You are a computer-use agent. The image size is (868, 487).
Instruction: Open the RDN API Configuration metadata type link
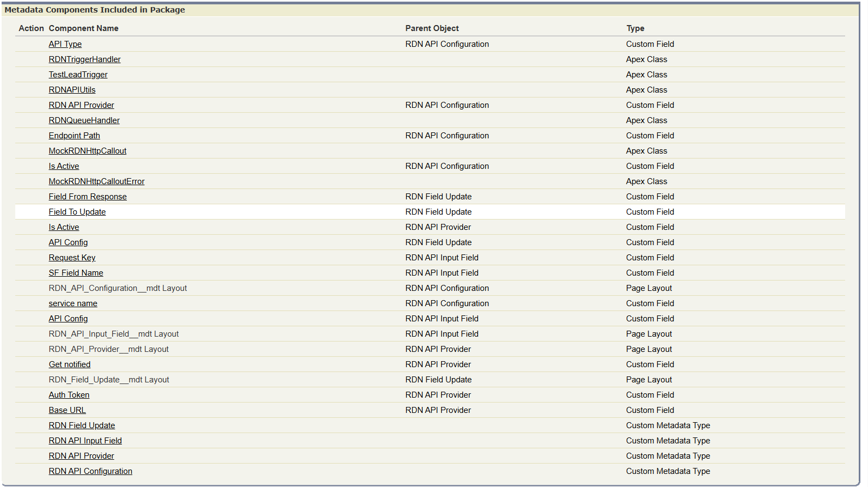tap(90, 471)
